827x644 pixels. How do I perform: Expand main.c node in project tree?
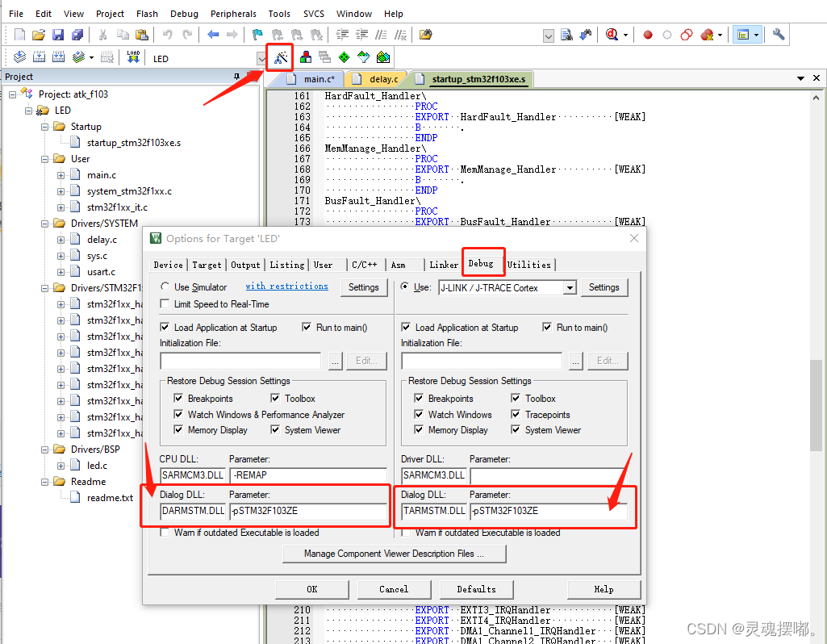tap(61, 175)
